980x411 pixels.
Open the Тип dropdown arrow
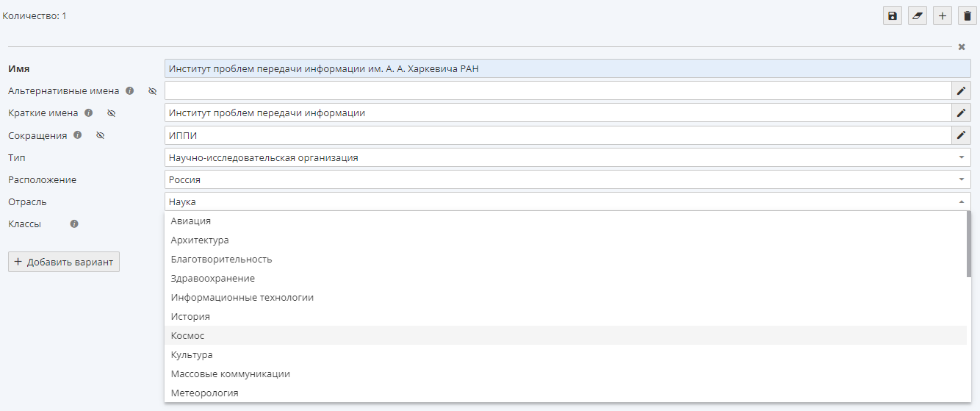click(x=962, y=157)
